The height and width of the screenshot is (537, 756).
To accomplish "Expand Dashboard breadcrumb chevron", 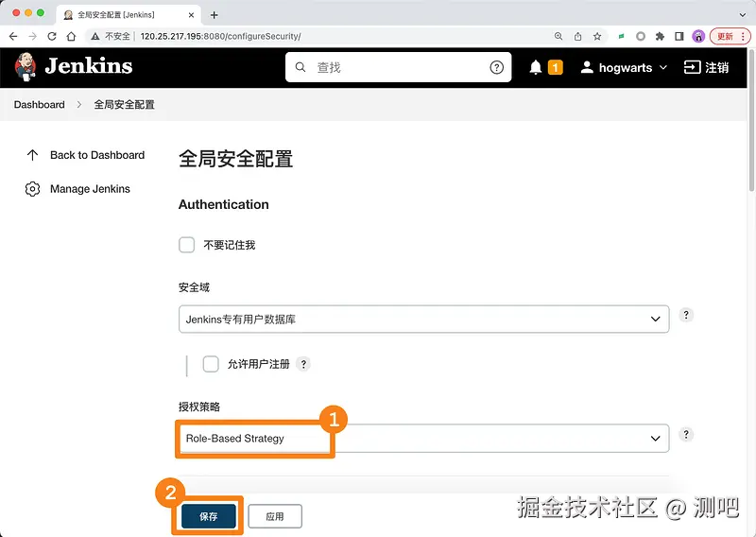I will coord(79,105).
